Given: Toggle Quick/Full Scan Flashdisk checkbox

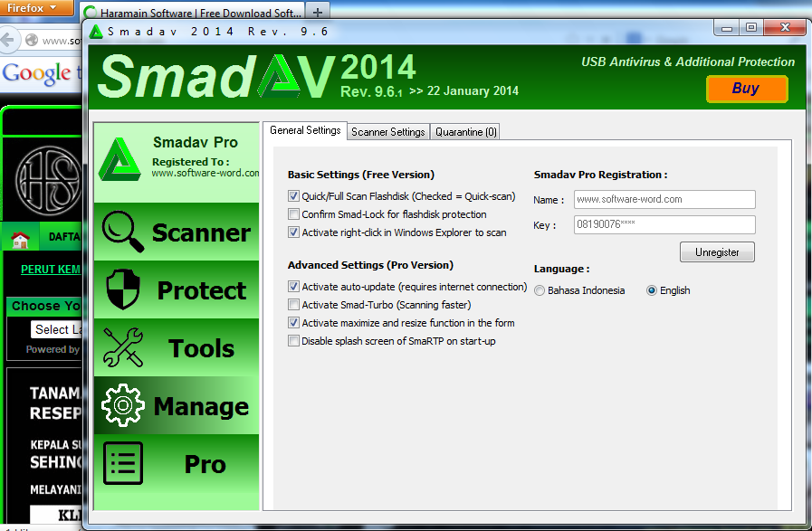Looking at the screenshot, I should click(x=293, y=196).
